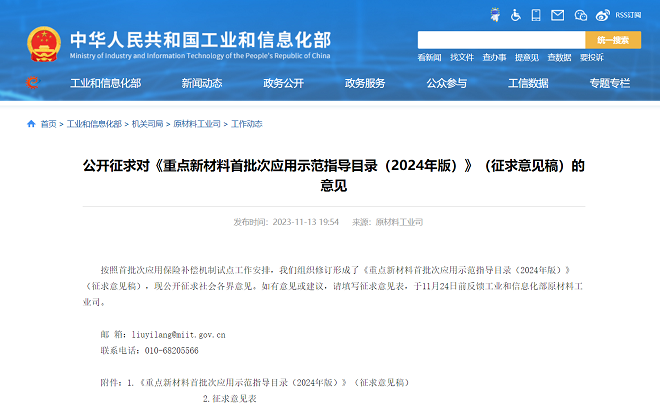Go to 公众参与 in the navigation bar
This screenshot has height=416, width=660.
point(446,83)
